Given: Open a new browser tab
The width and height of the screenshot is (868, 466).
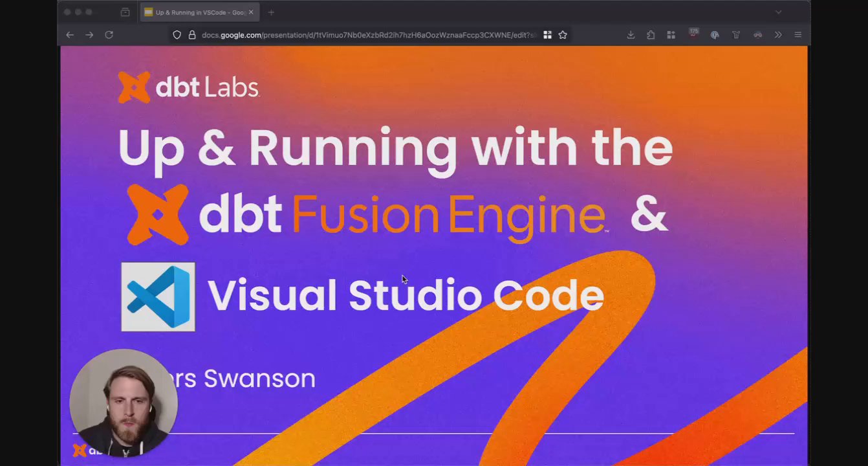Looking at the screenshot, I should pos(271,12).
